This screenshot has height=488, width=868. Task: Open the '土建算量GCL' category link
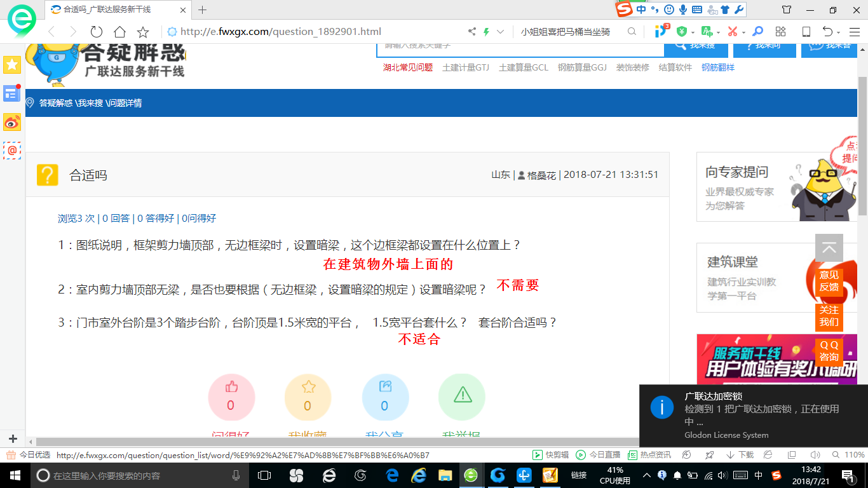(x=524, y=67)
